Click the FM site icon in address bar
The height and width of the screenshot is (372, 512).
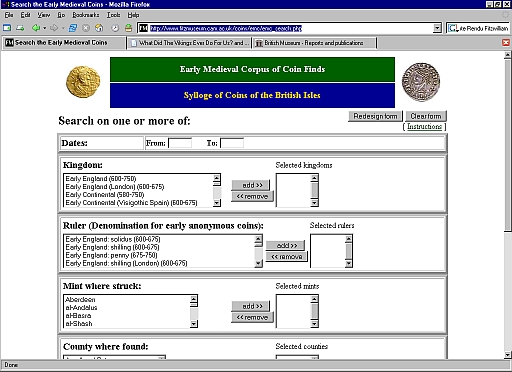click(143, 28)
